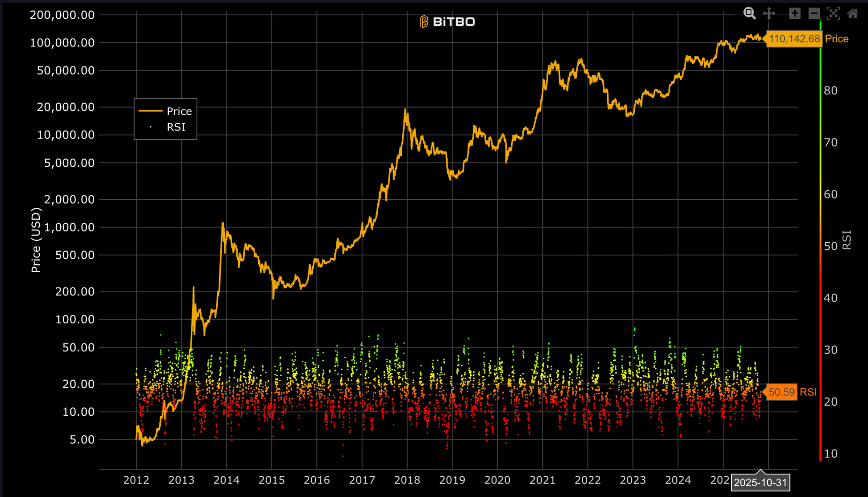
Task: Click the Zoom in plus icon
Action: coord(794,13)
